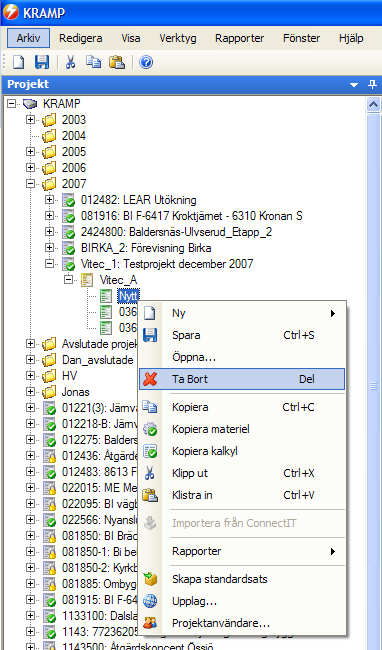Expand the 2006 folder node
Image resolution: width=382 pixels, height=650 pixels.
30,167
